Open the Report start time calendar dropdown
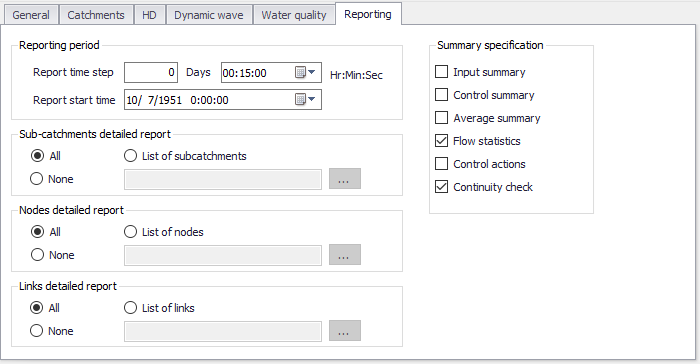The image size is (700, 364). point(305,99)
